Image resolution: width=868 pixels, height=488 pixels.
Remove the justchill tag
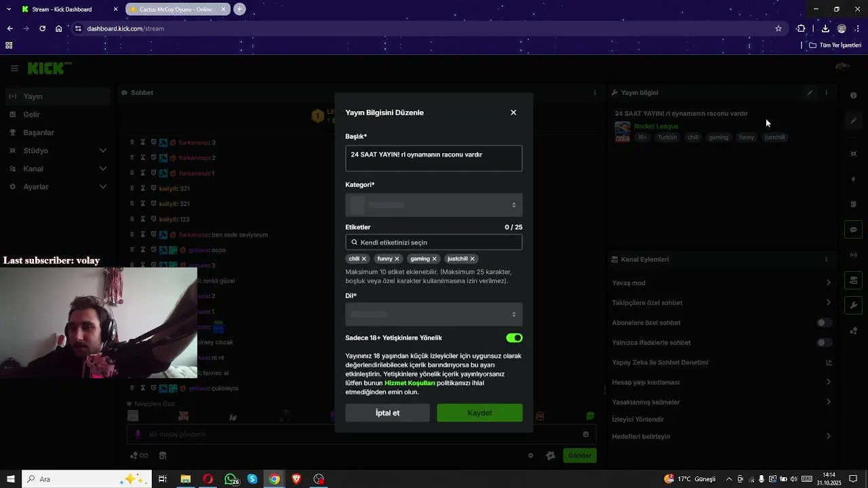point(473,259)
